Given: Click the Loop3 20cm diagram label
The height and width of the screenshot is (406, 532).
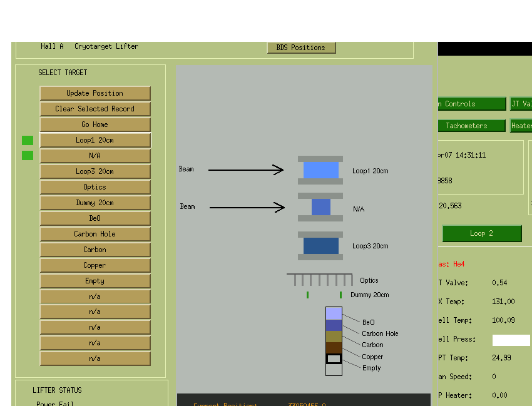Looking at the screenshot, I should [370, 246].
